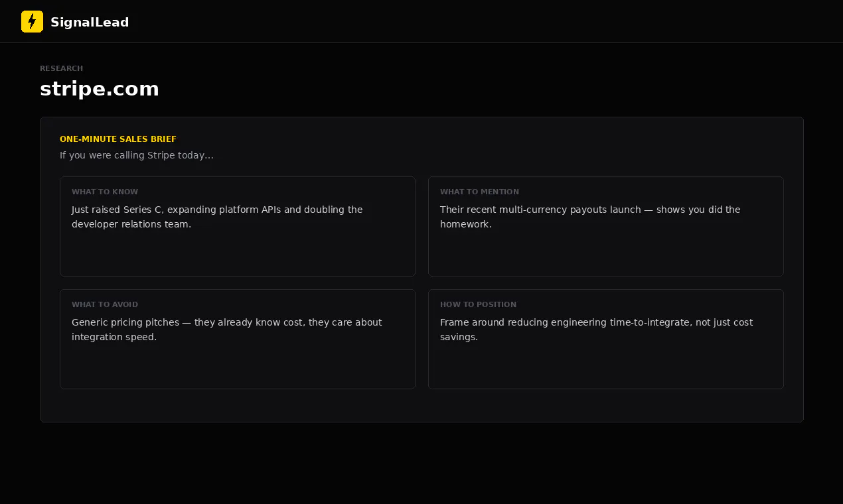Image resolution: width=843 pixels, height=504 pixels.
Task: Click the WHAT TO MENTION card label
Action: 479,192
